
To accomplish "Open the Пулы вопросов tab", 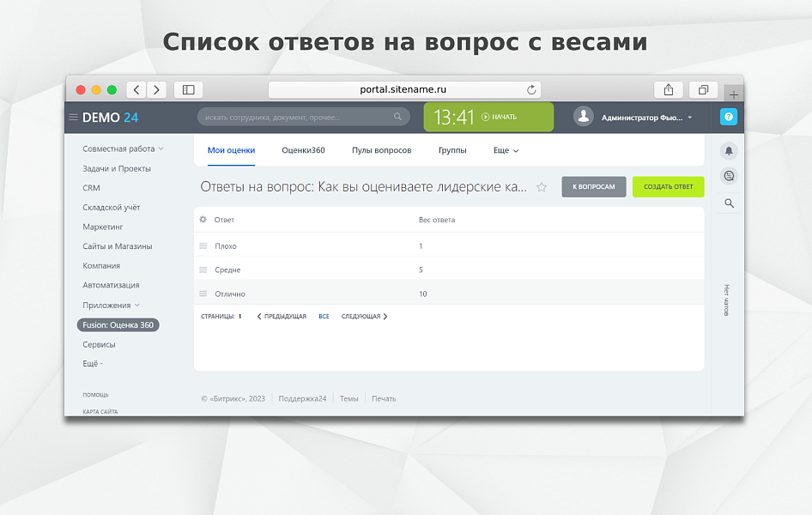I will (x=381, y=149).
